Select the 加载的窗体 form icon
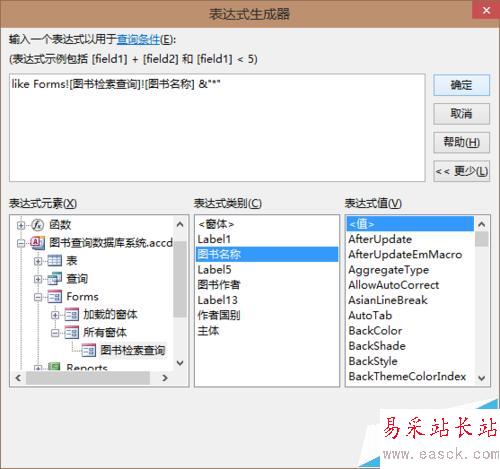This screenshot has width=500, height=469. (x=72, y=314)
